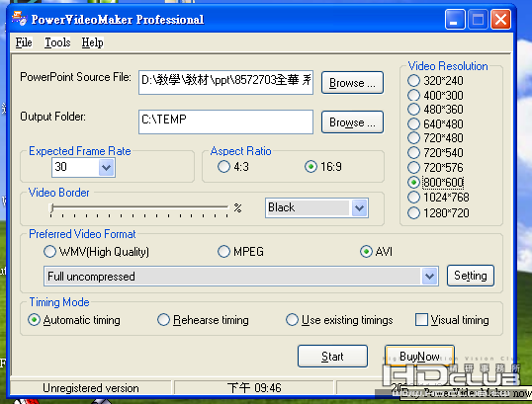Expand the Full uncompressed codec dropdown
The width and height of the screenshot is (532, 404).
coord(429,277)
